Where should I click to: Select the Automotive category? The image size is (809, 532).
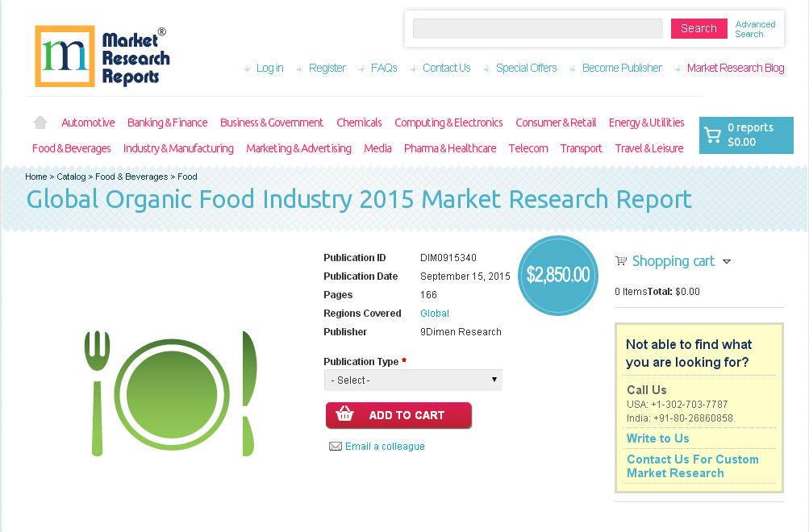coord(88,123)
